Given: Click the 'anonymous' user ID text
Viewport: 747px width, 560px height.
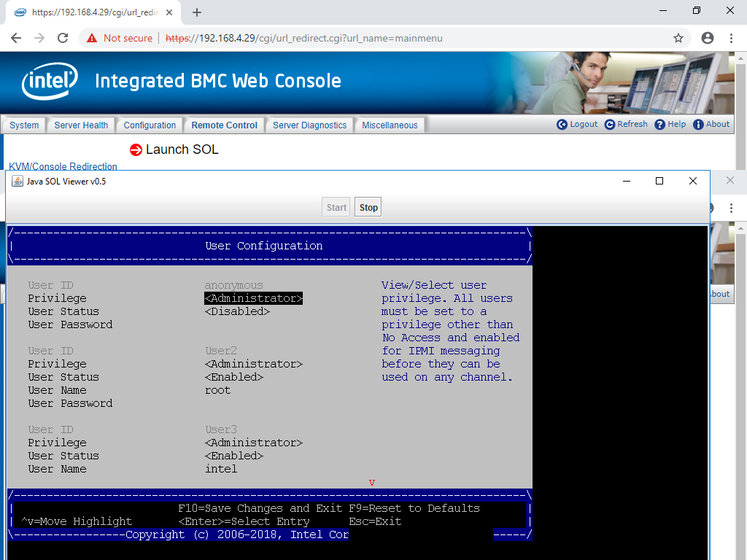Looking at the screenshot, I should coord(234,285).
